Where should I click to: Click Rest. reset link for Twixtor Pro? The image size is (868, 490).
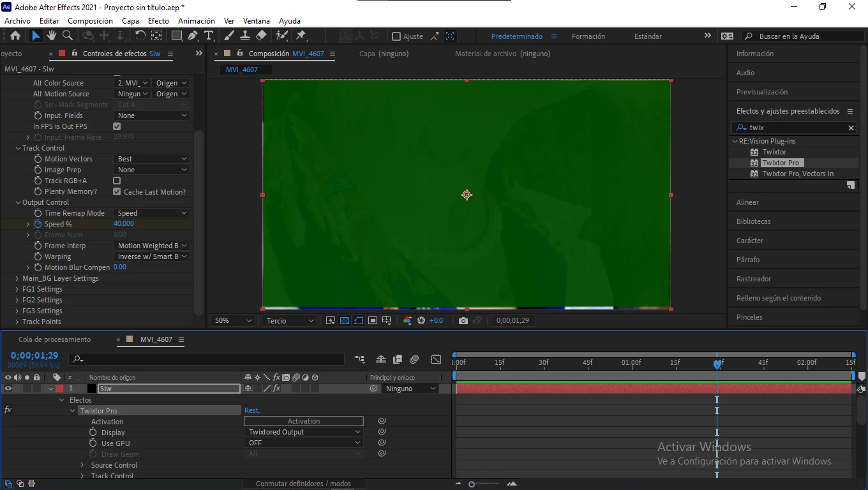point(252,410)
